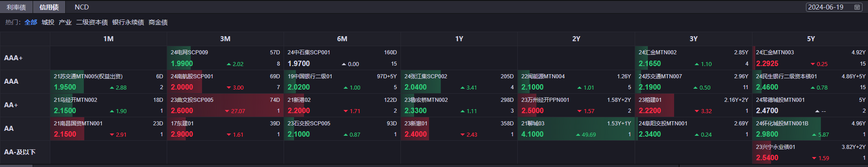Viewport: 868px width, 167px height.
Task: Open bond 22闽能源MTN004
Action: pos(543,76)
